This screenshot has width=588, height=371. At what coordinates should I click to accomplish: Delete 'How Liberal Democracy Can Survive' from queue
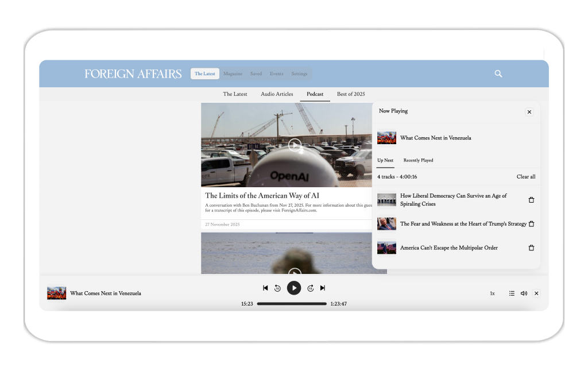(531, 200)
